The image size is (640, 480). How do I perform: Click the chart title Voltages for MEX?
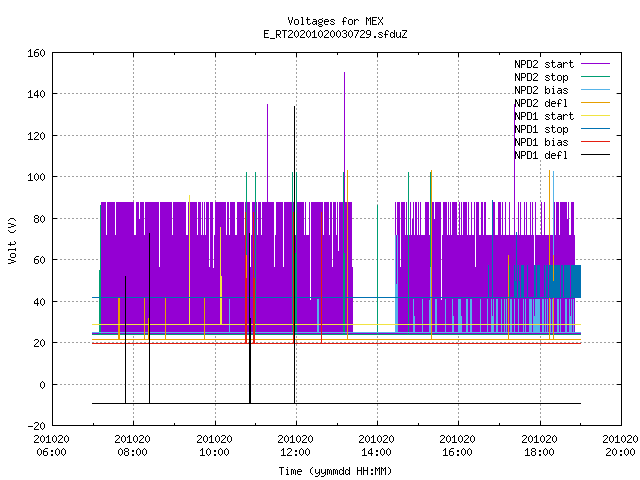coord(336,21)
